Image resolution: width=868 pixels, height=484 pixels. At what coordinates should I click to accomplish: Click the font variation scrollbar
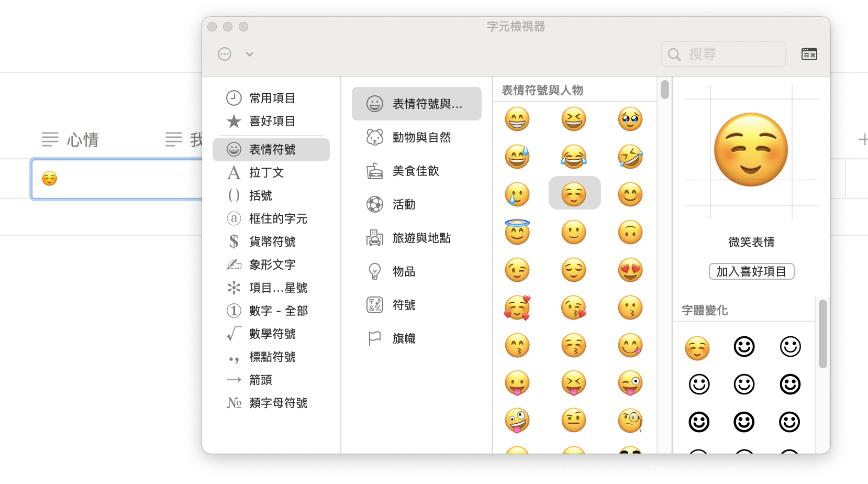pyautogui.click(x=823, y=334)
